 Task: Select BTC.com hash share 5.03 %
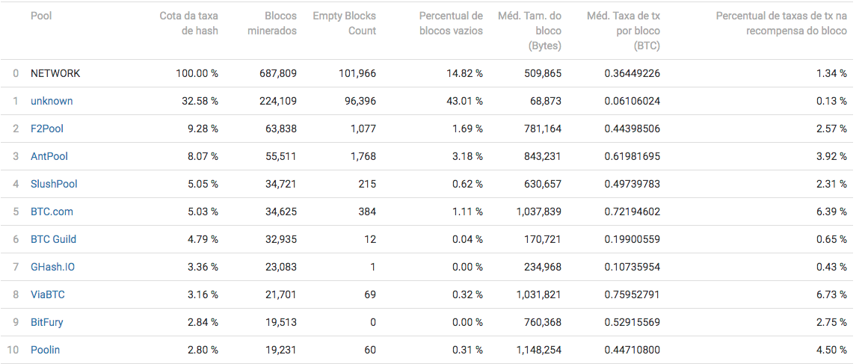(x=203, y=212)
